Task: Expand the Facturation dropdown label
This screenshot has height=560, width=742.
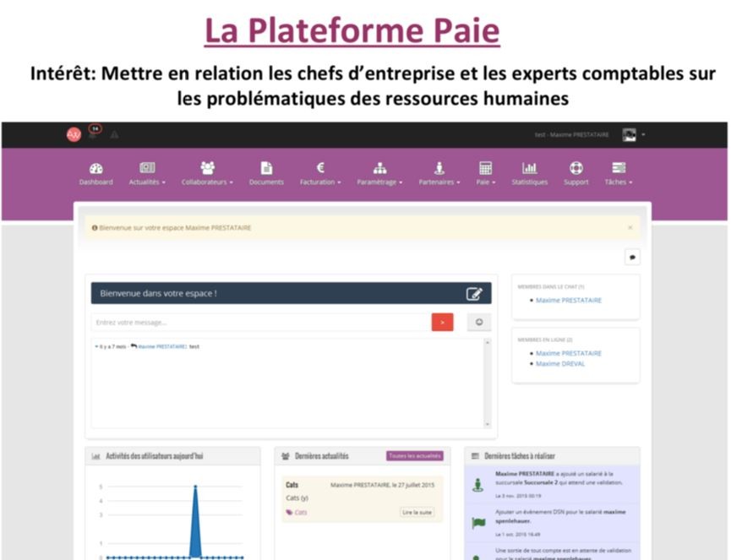Action: pos(320,182)
